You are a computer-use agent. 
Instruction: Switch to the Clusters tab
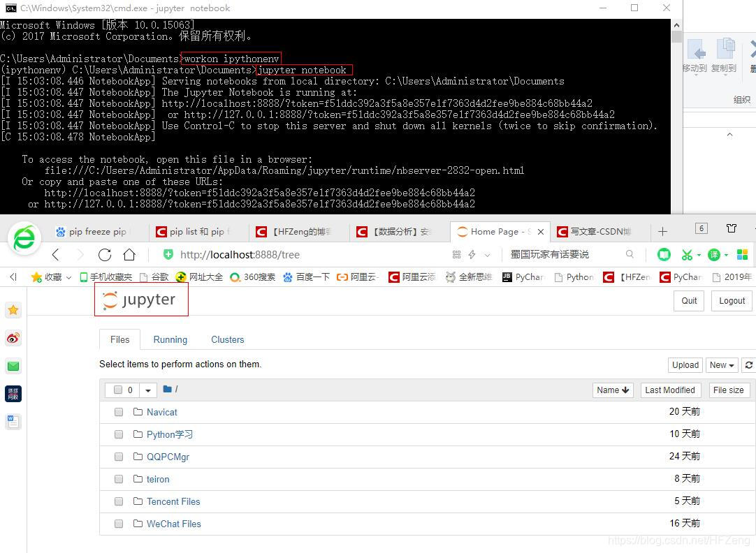tap(228, 339)
